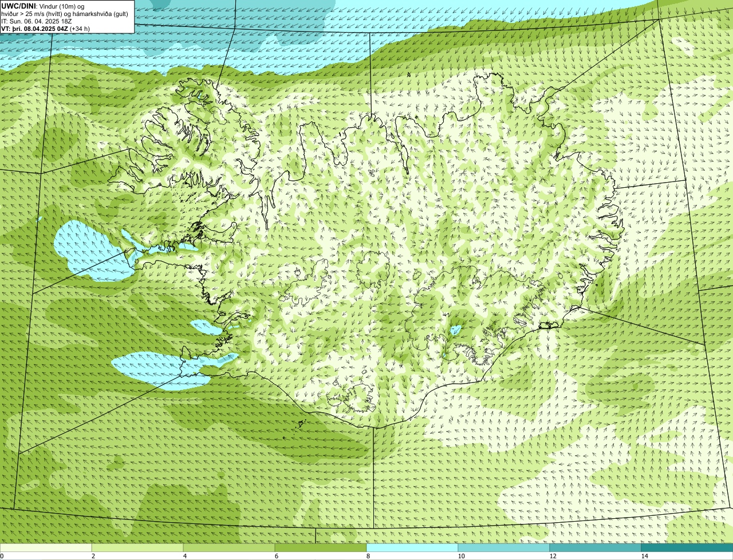Viewport: 733px width, 560px height.
Task: Click the "UWC/DINI: Vindur (10m) og" title line
Action: pyautogui.click(x=43, y=6)
